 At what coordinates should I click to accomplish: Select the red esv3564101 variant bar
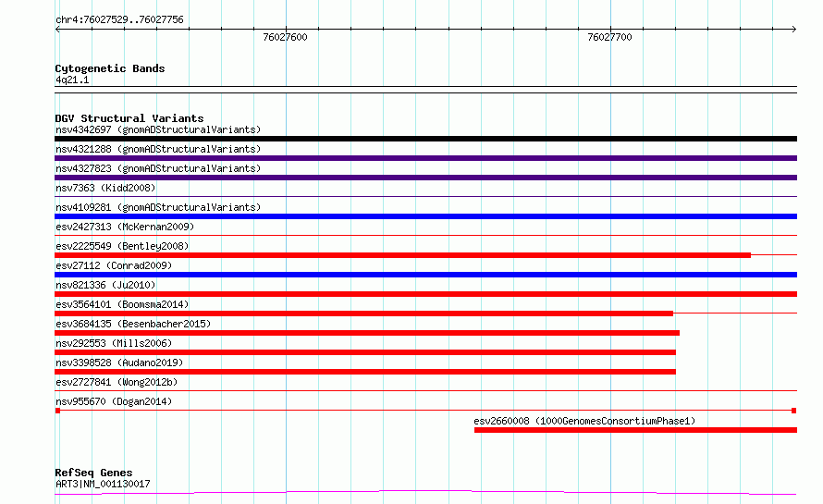[x=363, y=313]
